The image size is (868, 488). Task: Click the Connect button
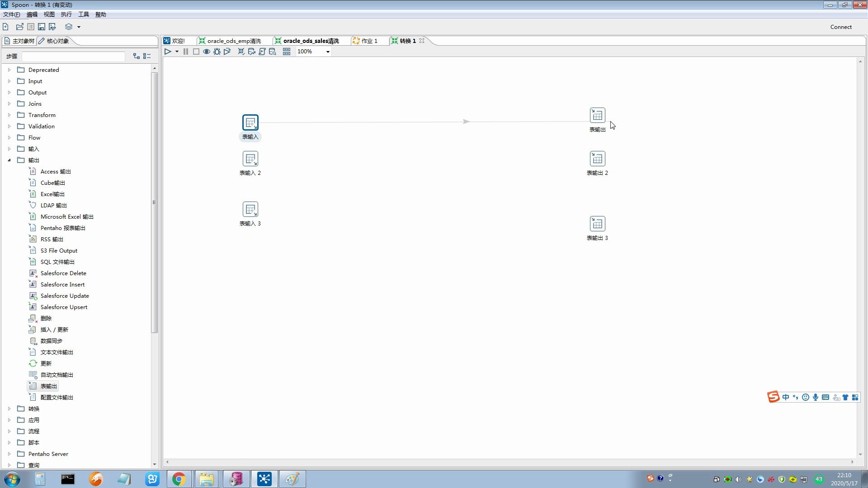[x=840, y=27]
